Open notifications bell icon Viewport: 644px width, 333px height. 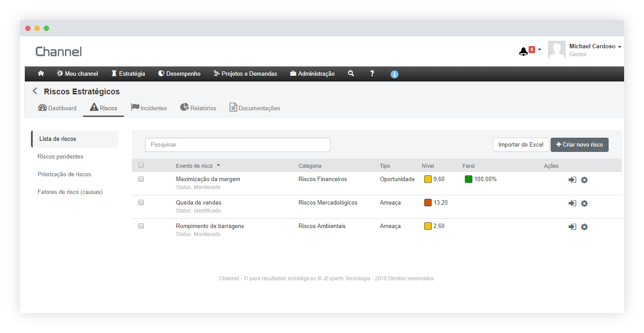(524, 51)
